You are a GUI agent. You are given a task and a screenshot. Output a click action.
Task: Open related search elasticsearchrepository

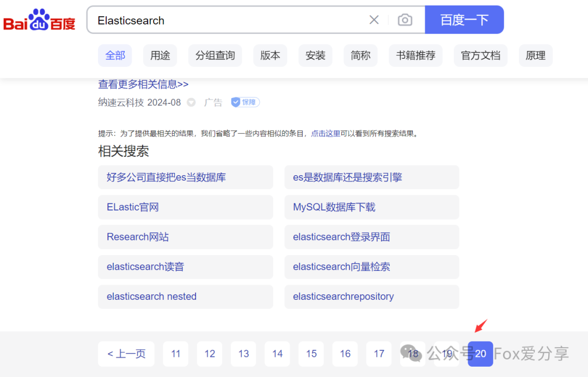tap(372, 296)
